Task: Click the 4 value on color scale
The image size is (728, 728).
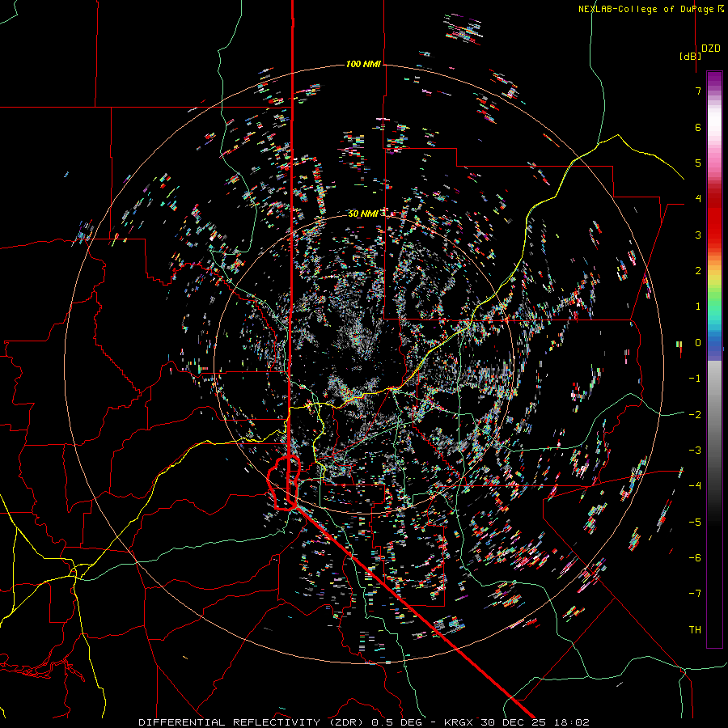Action: [x=698, y=199]
